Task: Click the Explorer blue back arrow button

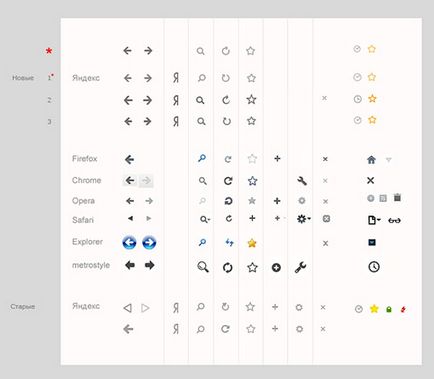Action: [129, 243]
